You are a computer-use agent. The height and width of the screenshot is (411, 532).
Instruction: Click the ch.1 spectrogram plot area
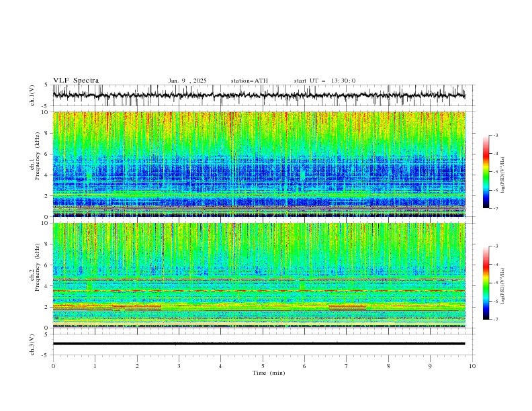(259, 164)
